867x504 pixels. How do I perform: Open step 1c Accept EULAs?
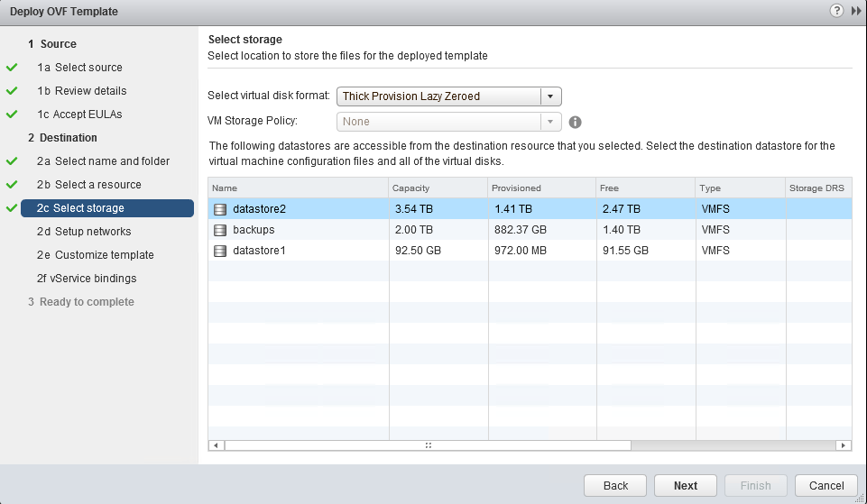coord(88,115)
